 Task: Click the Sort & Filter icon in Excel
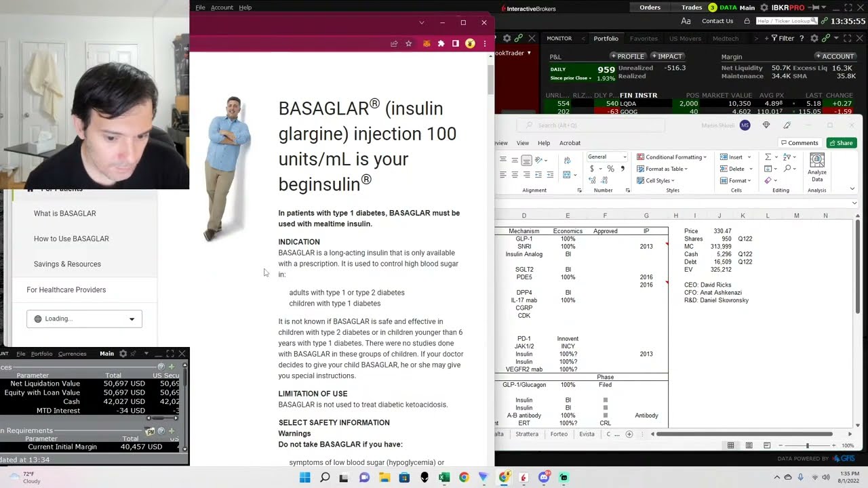(x=788, y=157)
